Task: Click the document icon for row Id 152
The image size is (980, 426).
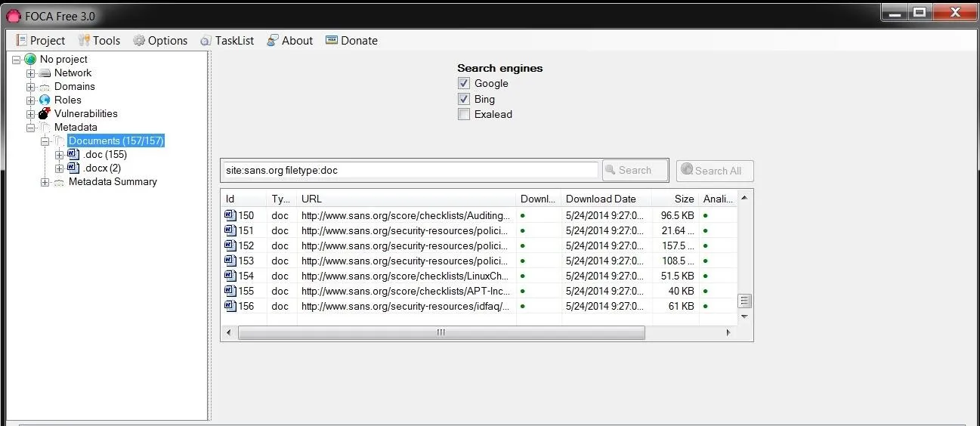Action: point(230,245)
